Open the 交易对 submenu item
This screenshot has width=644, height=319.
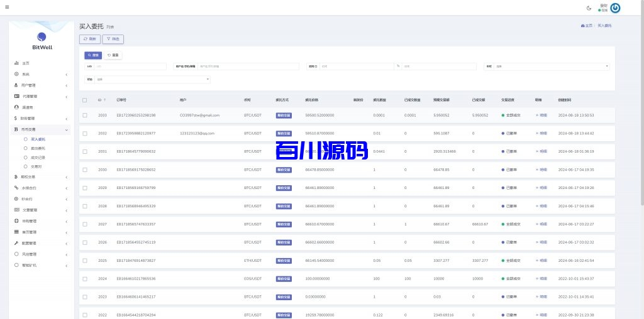pyautogui.click(x=36, y=166)
